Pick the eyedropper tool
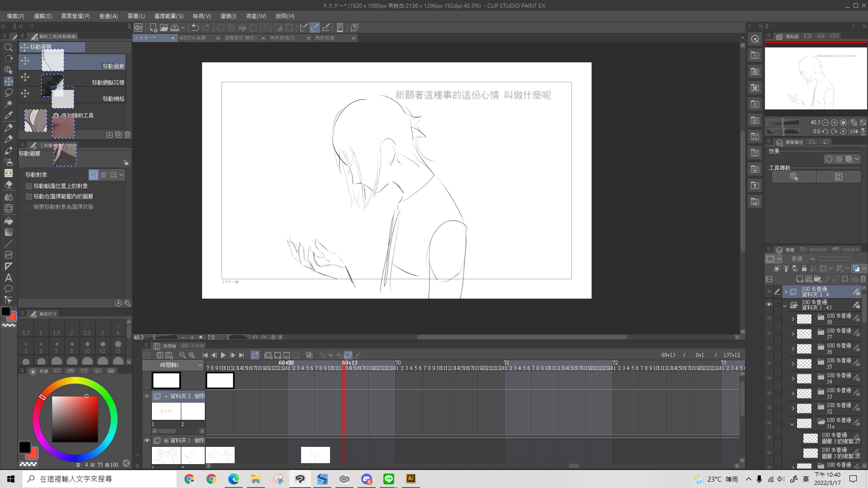The width and height of the screenshot is (868, 488). pos(8,115)
